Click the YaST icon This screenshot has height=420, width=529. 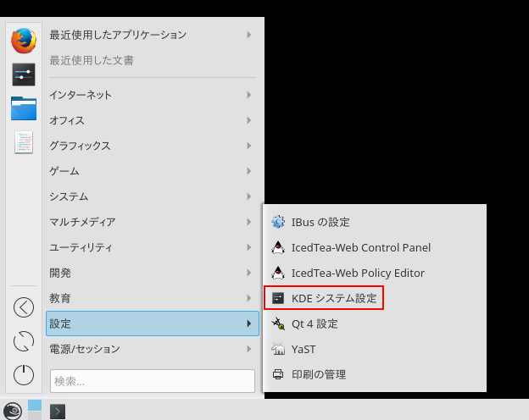click(278, 349)
